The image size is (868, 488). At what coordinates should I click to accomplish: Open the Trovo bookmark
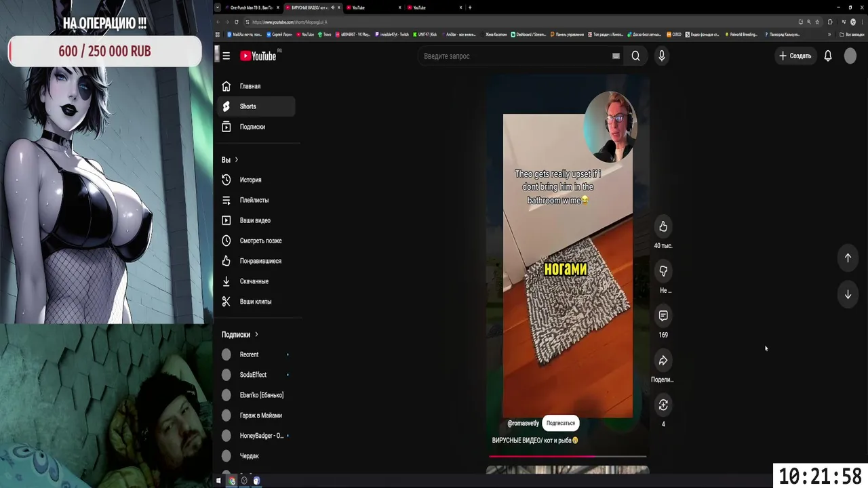(324, 35)
